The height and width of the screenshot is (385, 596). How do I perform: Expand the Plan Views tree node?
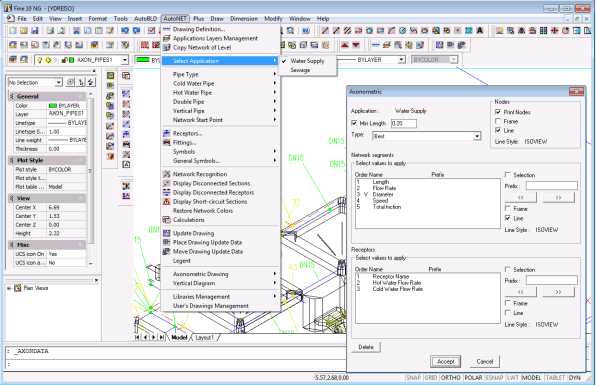click(x=9, y=288)
